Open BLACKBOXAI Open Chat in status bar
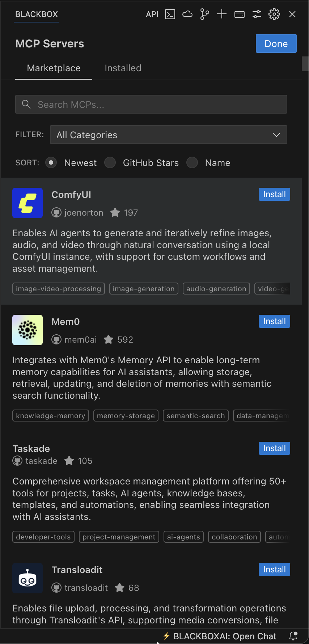Screen dimensions: 309x644 [220, 636]
